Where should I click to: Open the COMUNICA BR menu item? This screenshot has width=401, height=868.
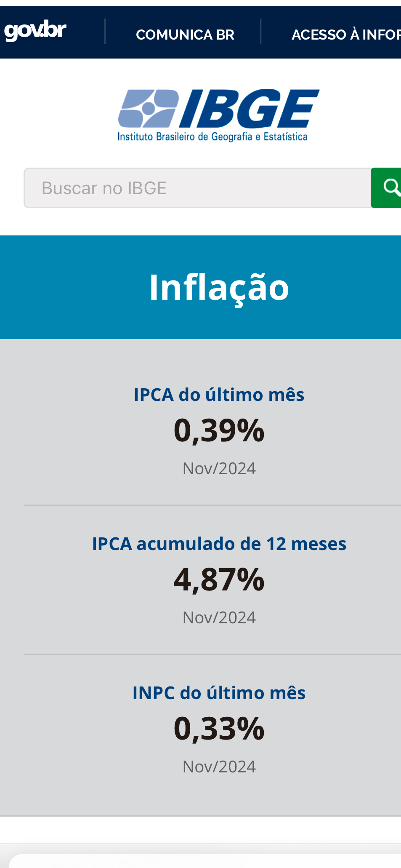tap(185, 35)
